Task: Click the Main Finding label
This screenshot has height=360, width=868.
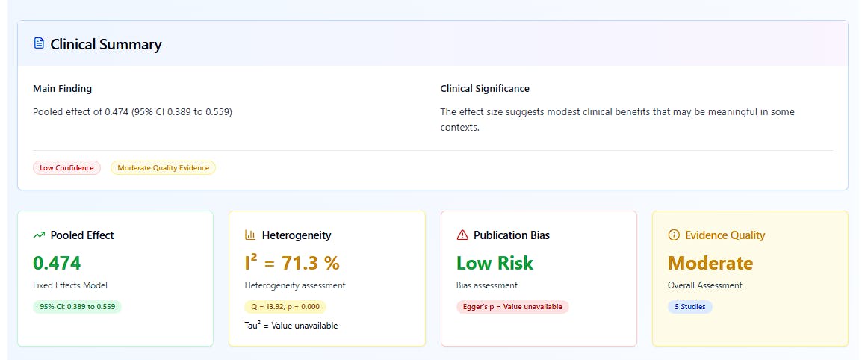Action: (x=62, y=88)
